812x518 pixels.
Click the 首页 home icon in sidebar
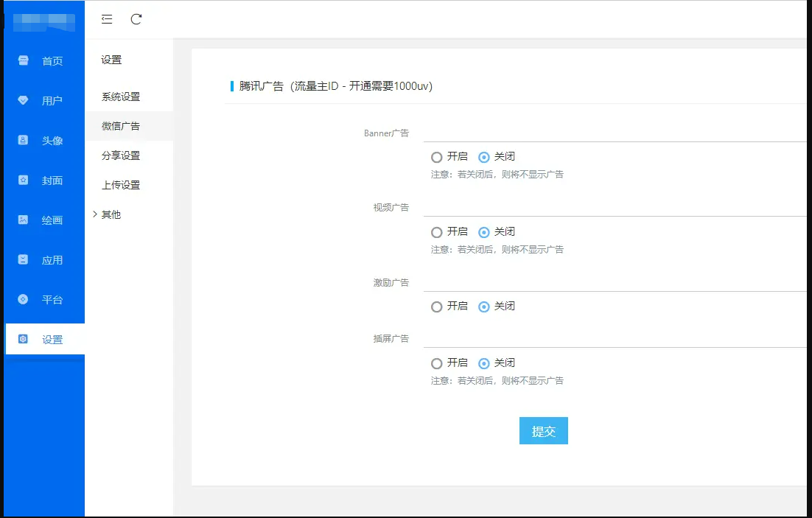[24, 60]
